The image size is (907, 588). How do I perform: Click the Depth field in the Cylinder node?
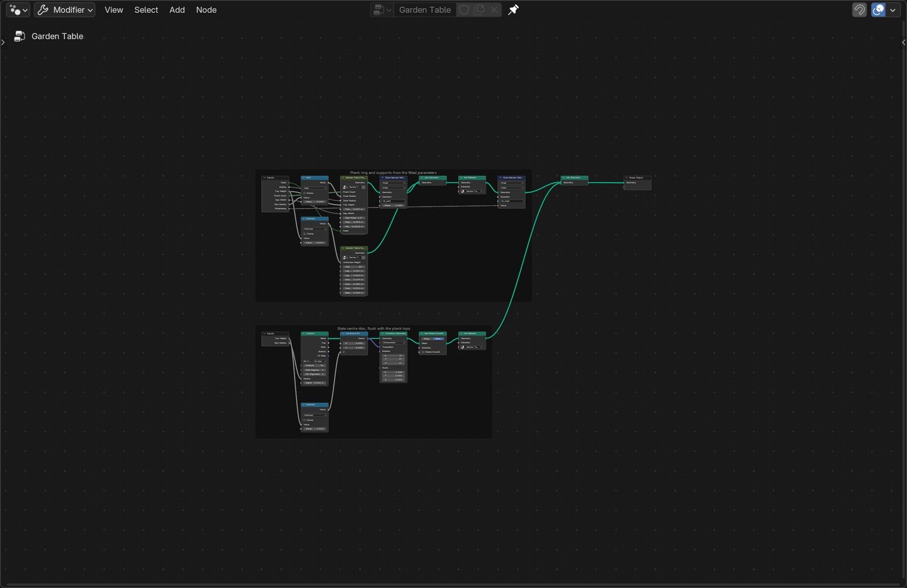click(x=315, y=383)
